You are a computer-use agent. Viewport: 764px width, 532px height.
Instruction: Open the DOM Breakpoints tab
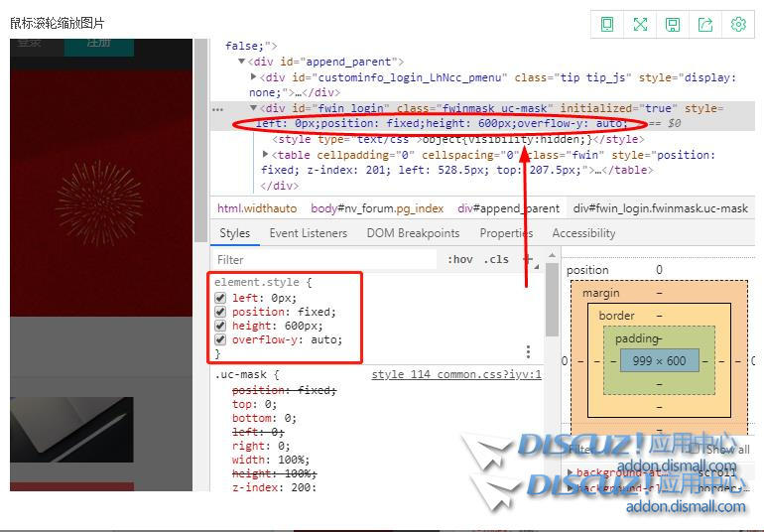[413, 233]
